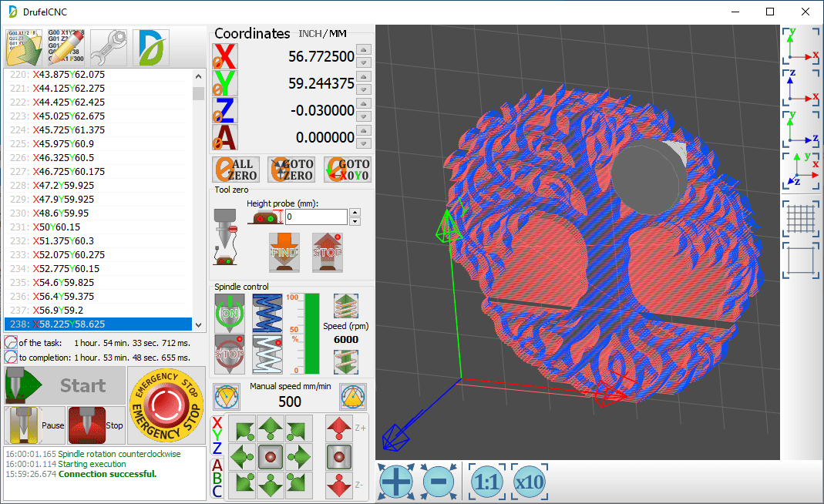
Task: Jog diagonally down-right
Action: (x=299, y=485)
